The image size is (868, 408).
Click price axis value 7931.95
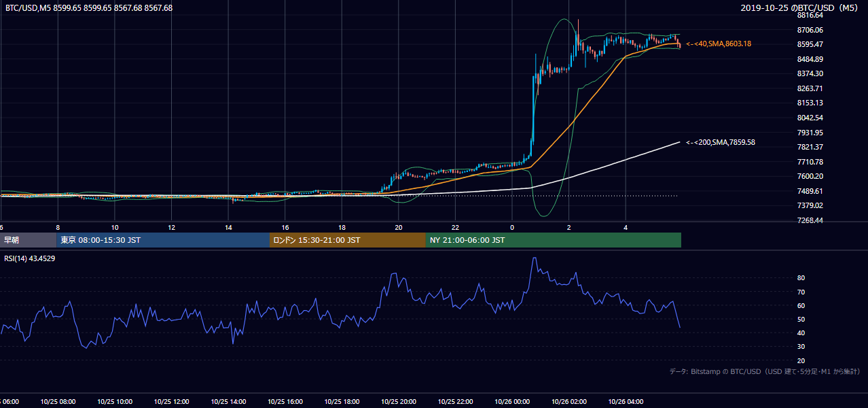click(810, 133)
